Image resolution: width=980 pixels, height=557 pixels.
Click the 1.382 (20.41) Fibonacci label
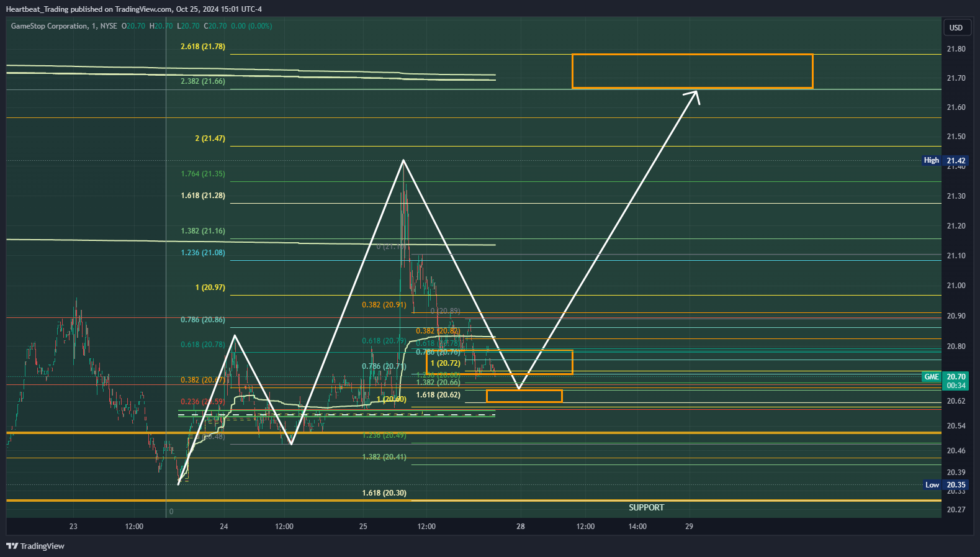[x=384, y=457]
